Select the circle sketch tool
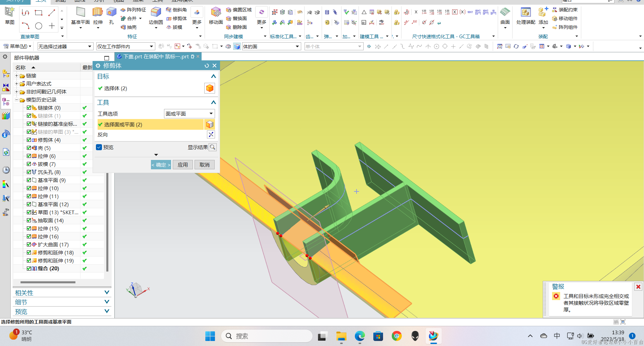The width and height of the screenshot is (644, 346). 39,26
